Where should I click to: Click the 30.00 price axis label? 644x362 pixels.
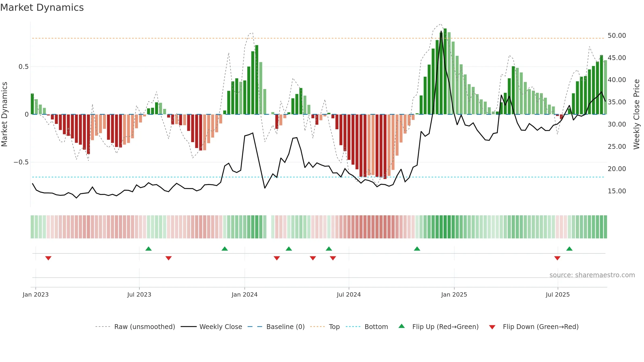click(x=617, y=124)
